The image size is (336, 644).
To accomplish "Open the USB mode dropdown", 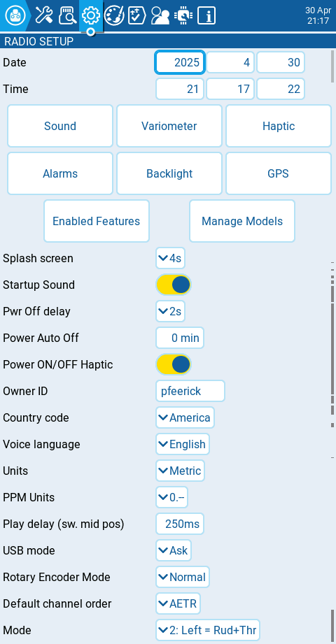I will point(174,550).
